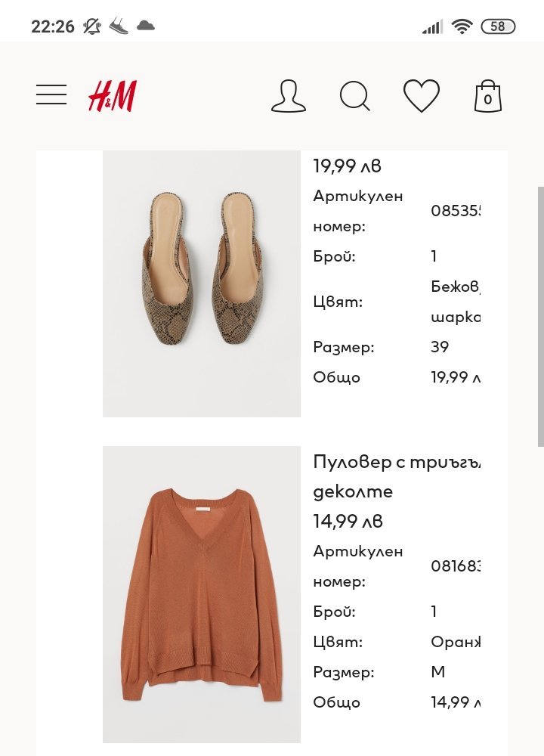The height and width of the screenshot is (756, 544).
Task: Open the 'Пуловер с триъгълно деколте' product link
Action: 397,476
